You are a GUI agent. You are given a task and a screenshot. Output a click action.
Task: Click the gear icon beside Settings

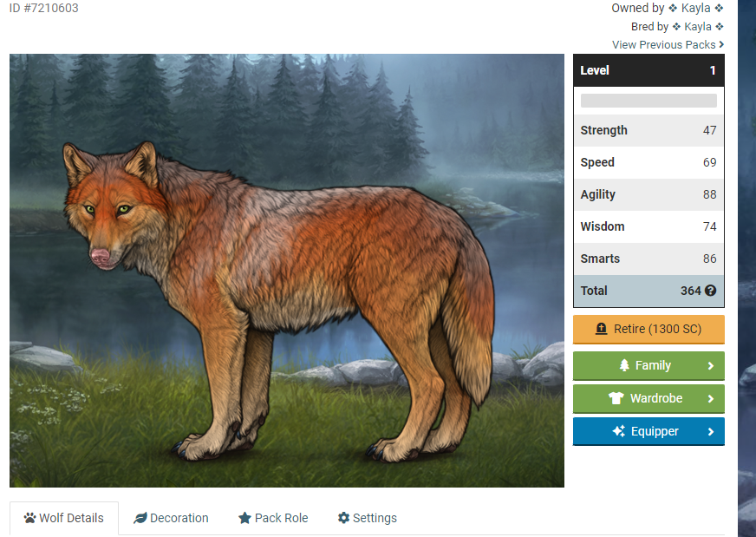(x=344, y=518)
